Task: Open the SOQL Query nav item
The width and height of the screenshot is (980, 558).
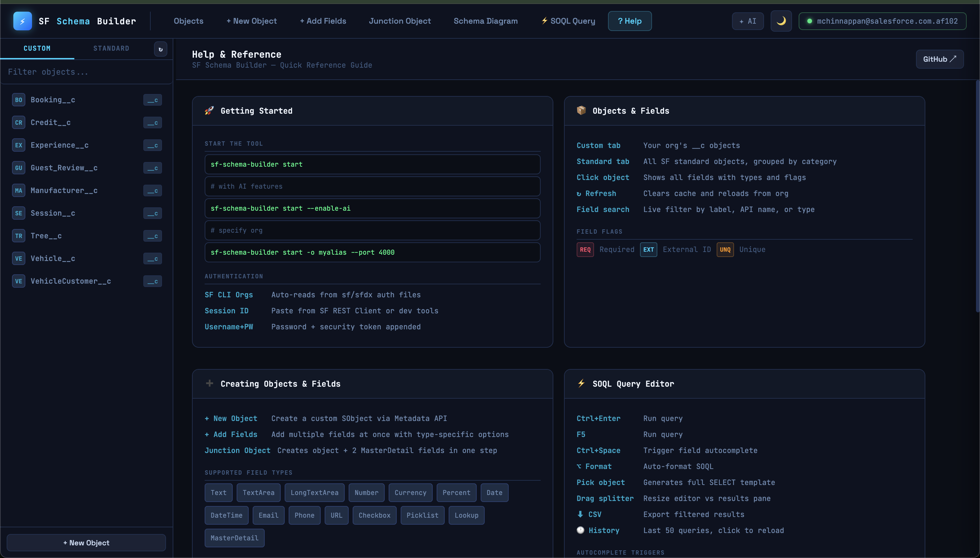Action: coord(568,21)
